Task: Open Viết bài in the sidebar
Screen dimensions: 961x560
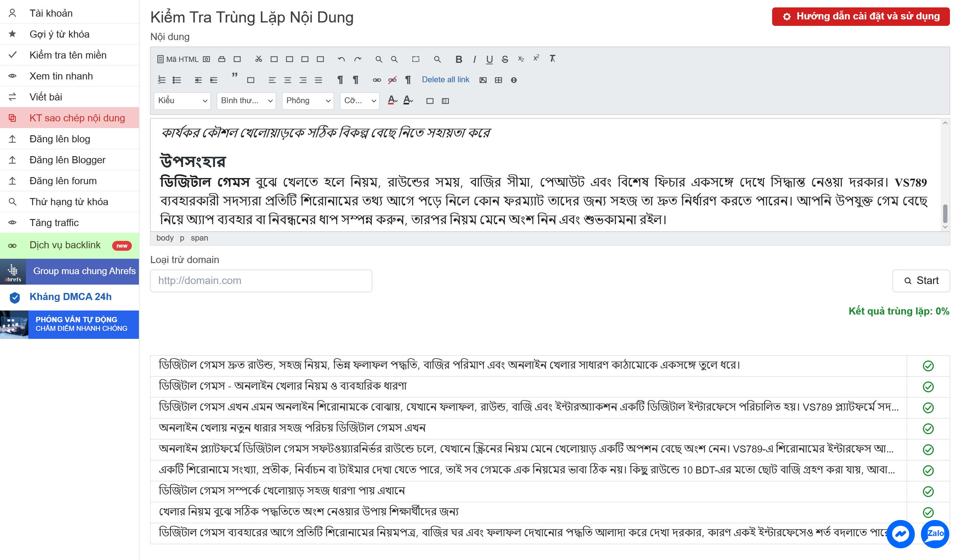Action: pos(69,97)
